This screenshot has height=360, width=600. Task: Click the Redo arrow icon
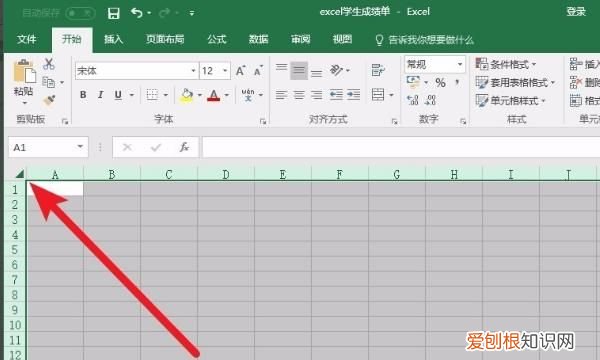165,13
